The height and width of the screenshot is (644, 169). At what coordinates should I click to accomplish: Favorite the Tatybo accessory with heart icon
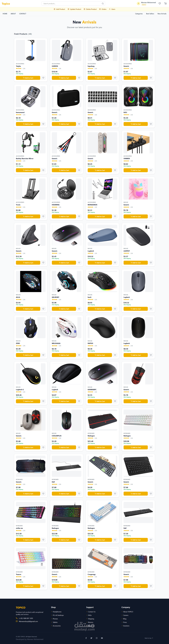pyautogui.click(x=43, y=78)
